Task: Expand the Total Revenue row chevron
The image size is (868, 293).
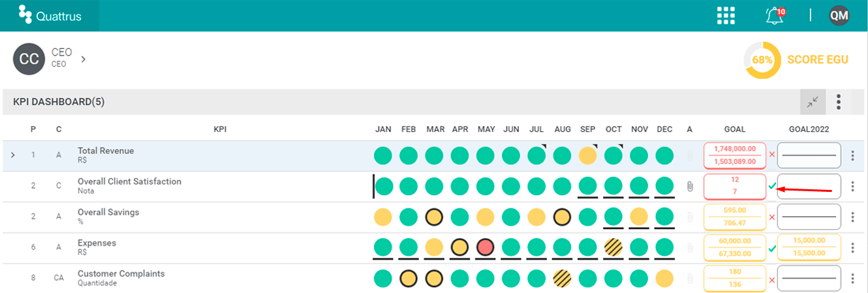Action: [13, 155]
